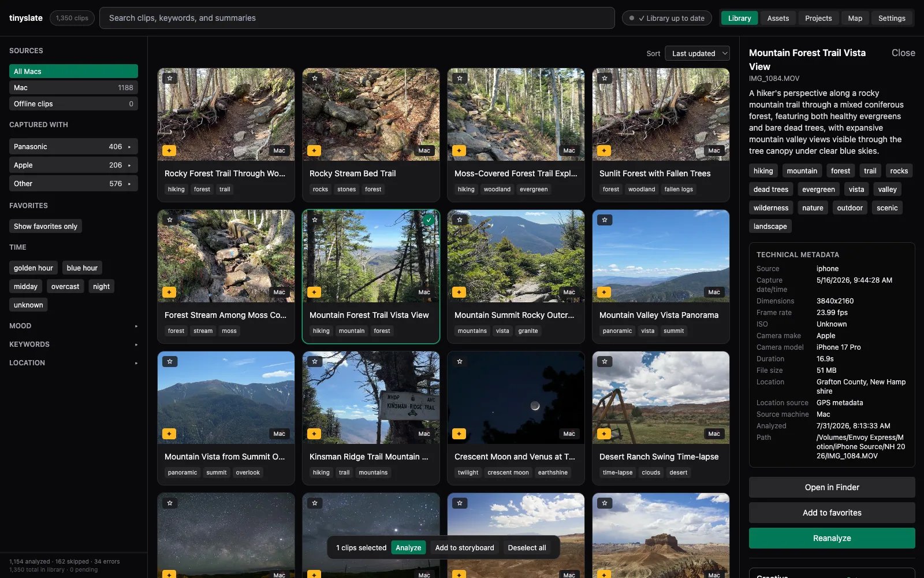Click Open in Finder button

coord(832,487)
